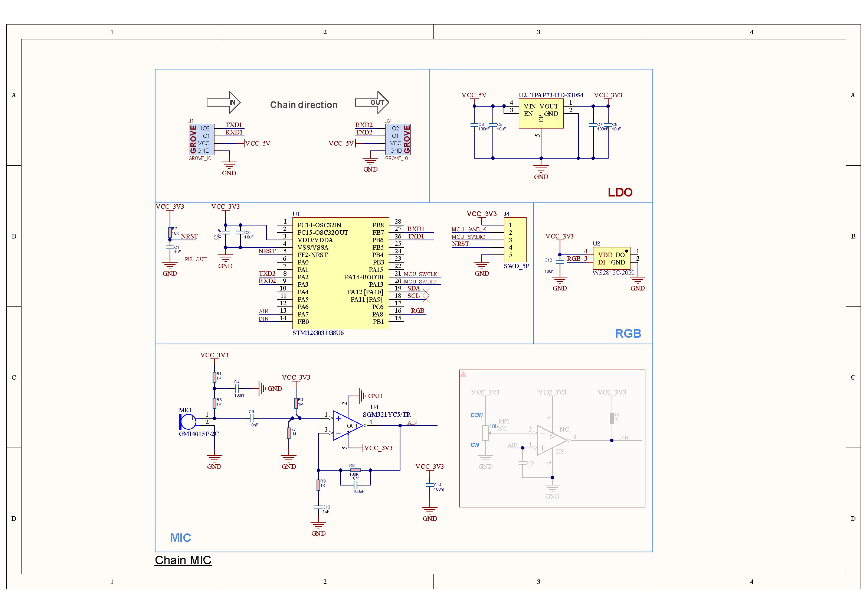Click the OUT chain direction arrow

372,103
